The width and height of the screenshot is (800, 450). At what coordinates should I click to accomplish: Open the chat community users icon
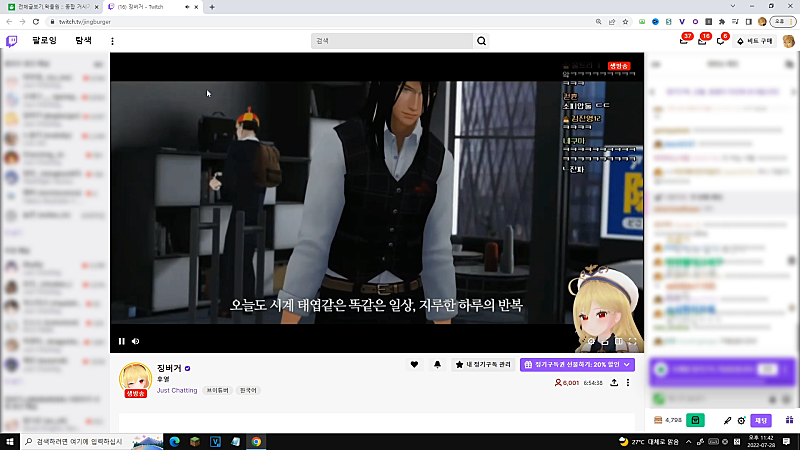coord(789,64)
